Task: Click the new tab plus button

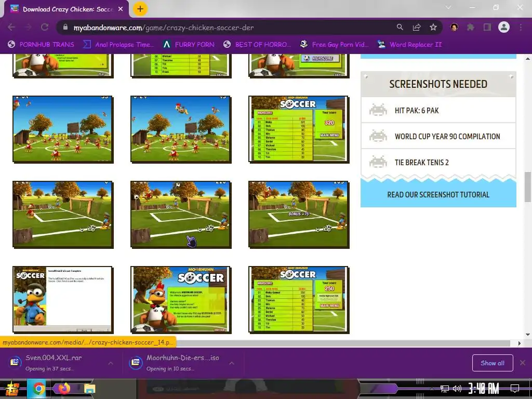Action: pyautogui.click(x=140, y=9)
